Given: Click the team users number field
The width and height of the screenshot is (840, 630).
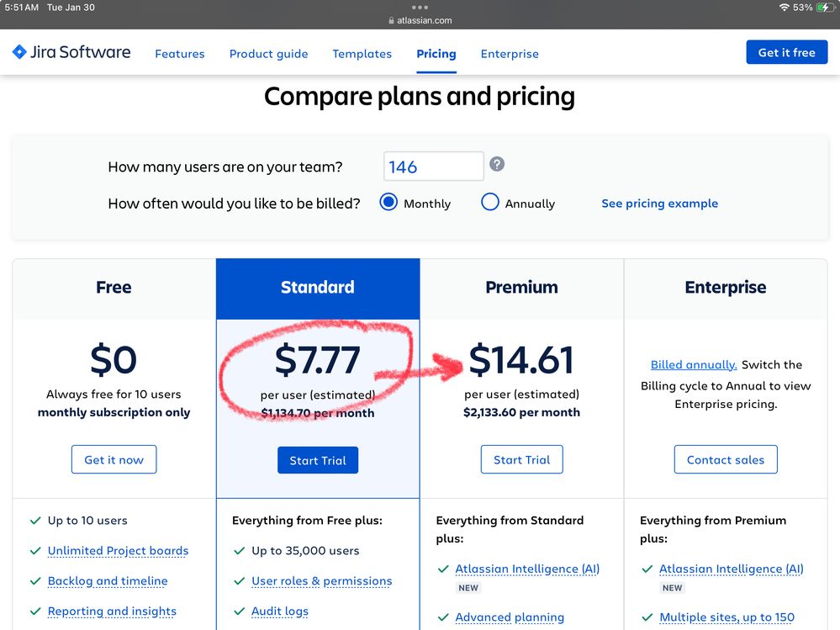Looking at the screenshot, I should tap(433, 167).
